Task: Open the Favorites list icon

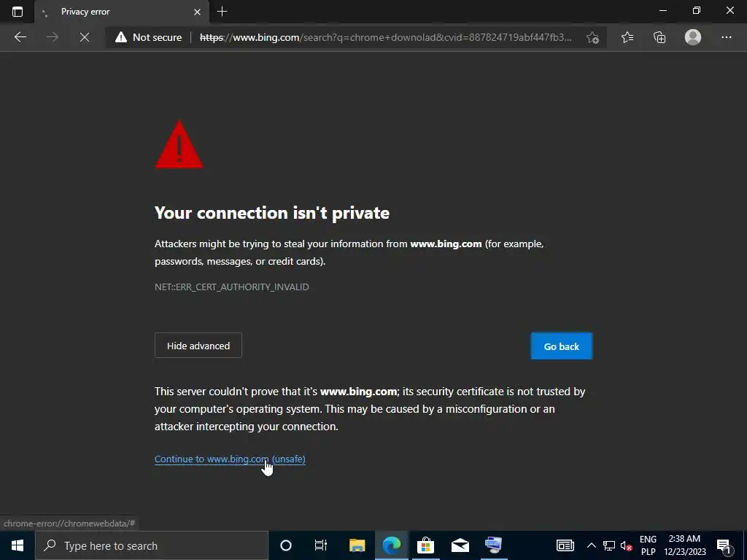Action: (627, 37)
